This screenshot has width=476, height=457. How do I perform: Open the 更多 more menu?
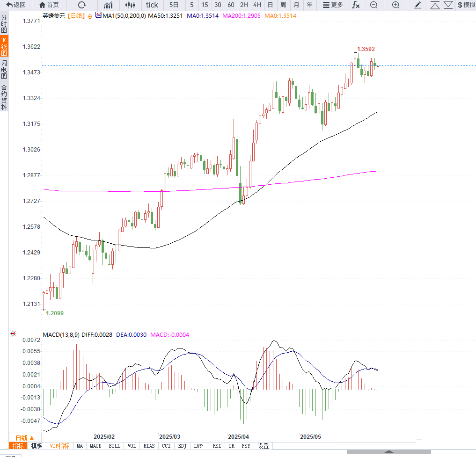pyautogui.click(x=333, y=5)
